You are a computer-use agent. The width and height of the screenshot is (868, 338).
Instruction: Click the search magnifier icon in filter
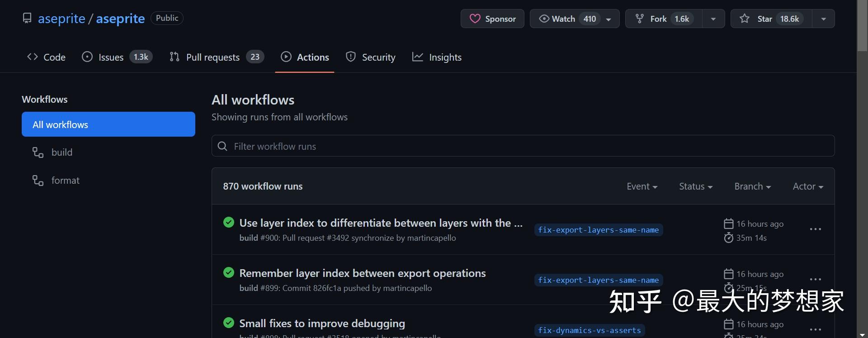(222, 146)
